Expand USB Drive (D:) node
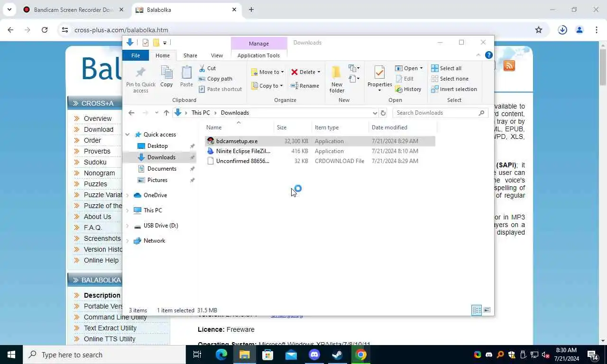The width and height of the screenshot is (607, 364). click(127, 226)
